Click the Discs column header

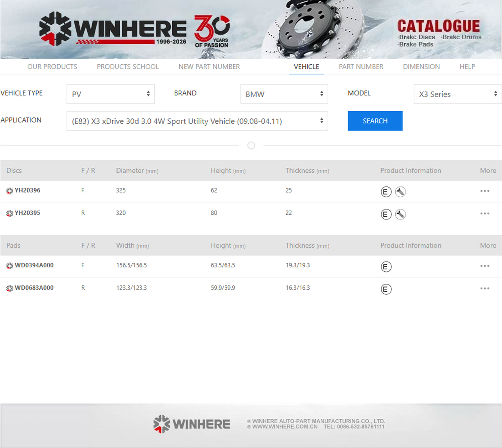click(14, 170)
